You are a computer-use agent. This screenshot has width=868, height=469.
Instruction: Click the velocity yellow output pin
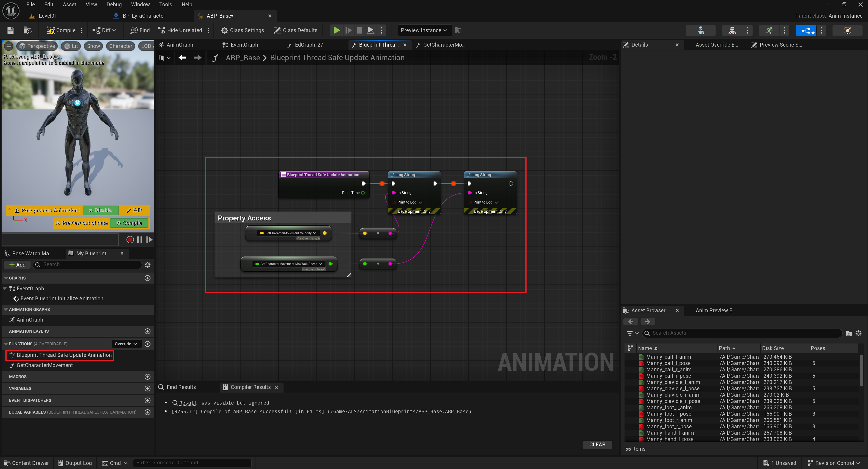pyautogui.click(x=324, y=233)
